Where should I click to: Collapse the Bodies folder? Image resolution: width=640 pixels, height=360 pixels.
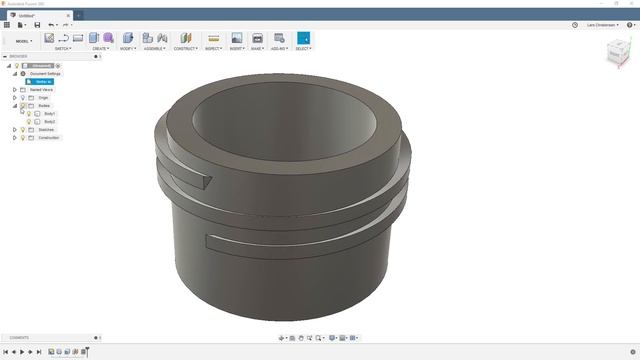[x=15, y=106]
